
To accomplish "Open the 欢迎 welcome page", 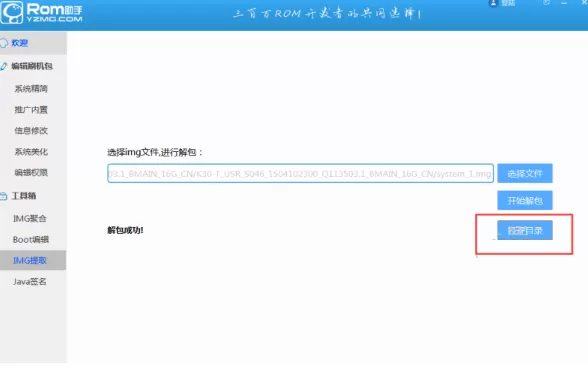I will tap(33, 43).
